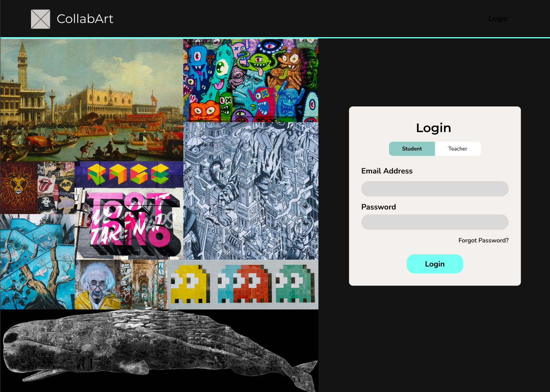Open the sticker collage with tongue logo
The image size is (550, 392).
(x=56, y=188)
